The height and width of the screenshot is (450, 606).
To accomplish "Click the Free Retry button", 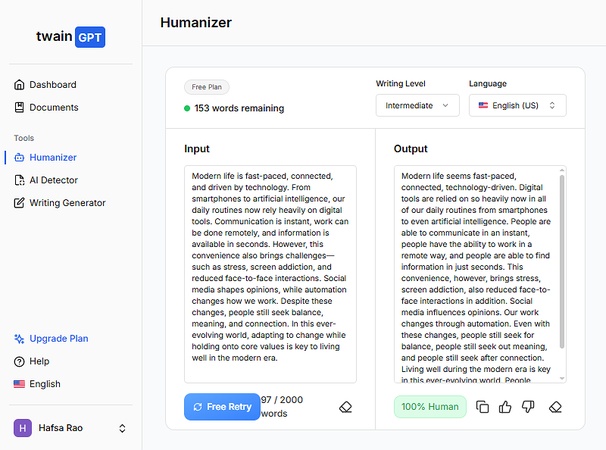I will pyautogui.click(x=222, y=407).
